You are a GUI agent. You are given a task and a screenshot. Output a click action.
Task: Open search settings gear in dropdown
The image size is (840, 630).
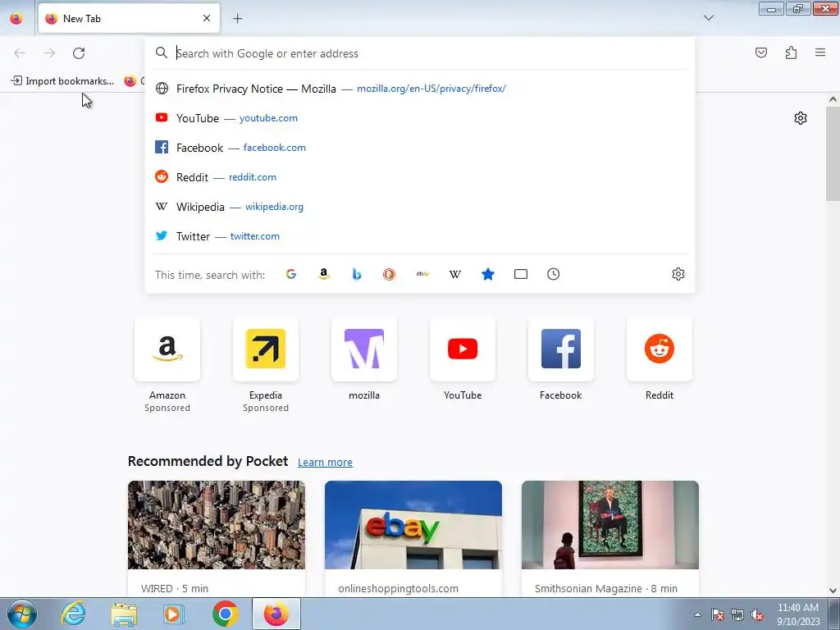click(678, 274)
